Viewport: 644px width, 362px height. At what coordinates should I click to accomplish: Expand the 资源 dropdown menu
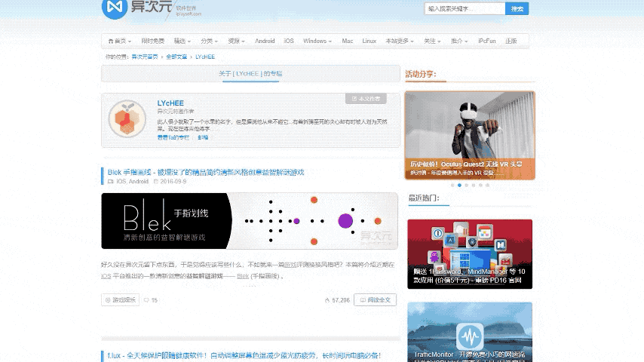pyautogui.click(x=236, y=41)
